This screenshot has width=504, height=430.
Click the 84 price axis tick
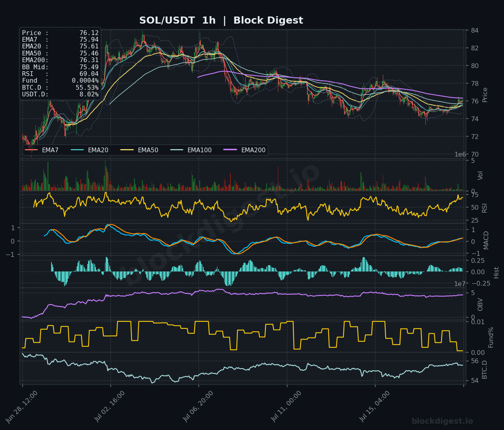point(475,31)
